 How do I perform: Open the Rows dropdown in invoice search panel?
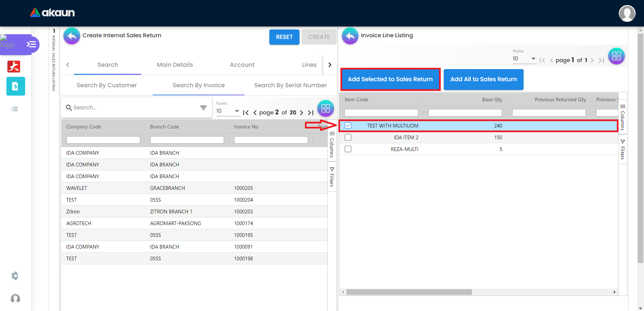tap(228, 111)
